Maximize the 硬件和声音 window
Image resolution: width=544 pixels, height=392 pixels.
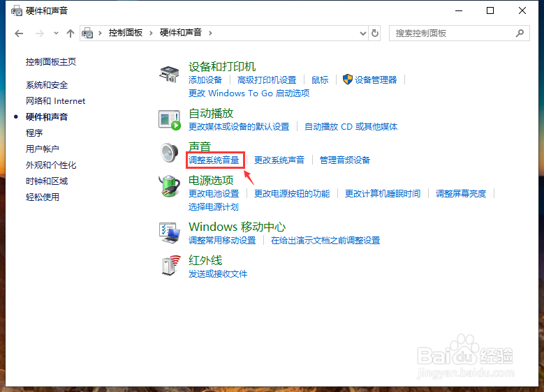coord(490,10)
